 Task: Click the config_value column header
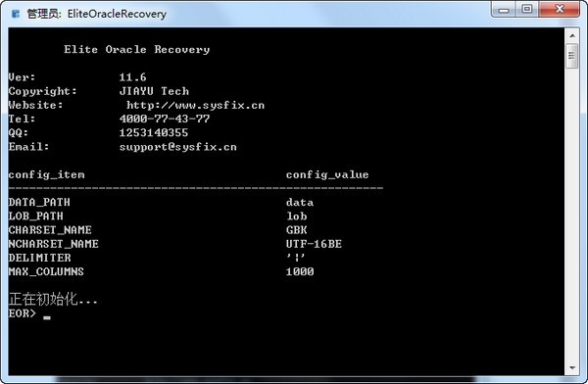[x=327, y=174]
